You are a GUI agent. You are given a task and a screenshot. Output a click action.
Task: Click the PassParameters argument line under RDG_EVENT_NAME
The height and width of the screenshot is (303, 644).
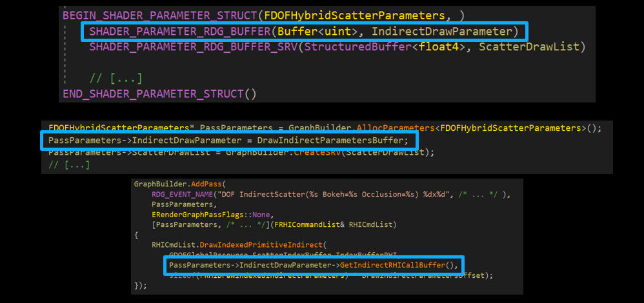point(185,204)
